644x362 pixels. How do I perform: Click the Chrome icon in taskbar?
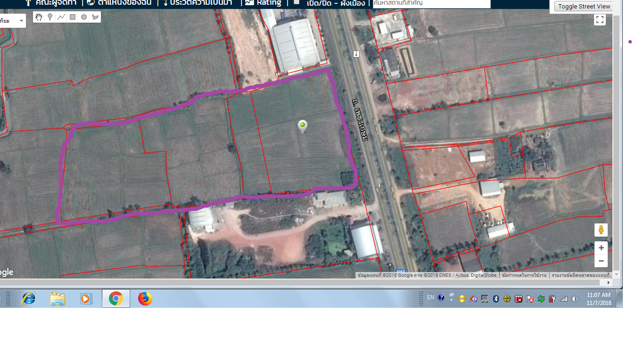point(116,298)
